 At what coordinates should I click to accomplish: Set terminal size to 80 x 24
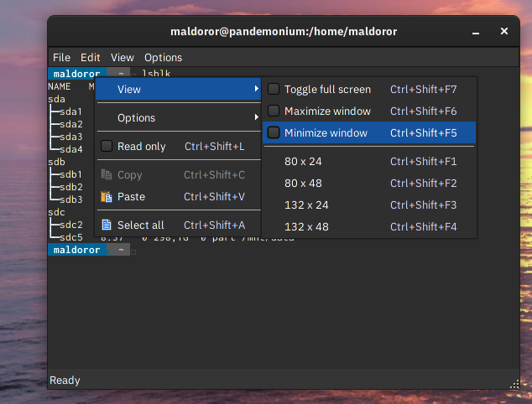click(303, 162)
